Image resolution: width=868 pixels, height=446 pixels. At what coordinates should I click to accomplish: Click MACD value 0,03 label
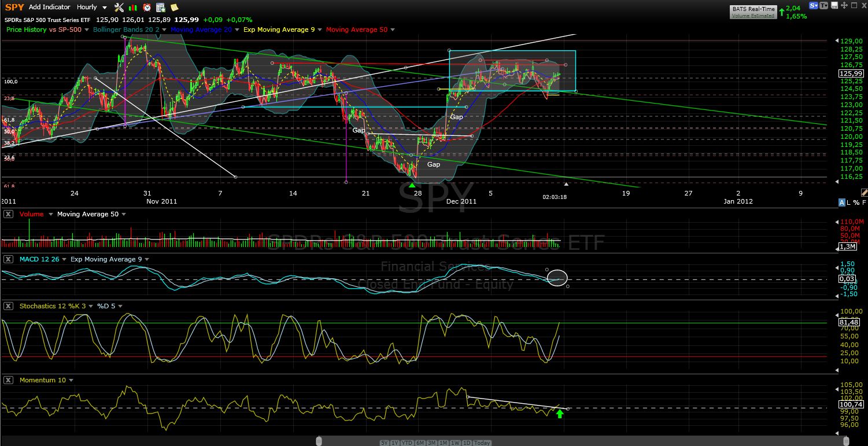847,279
